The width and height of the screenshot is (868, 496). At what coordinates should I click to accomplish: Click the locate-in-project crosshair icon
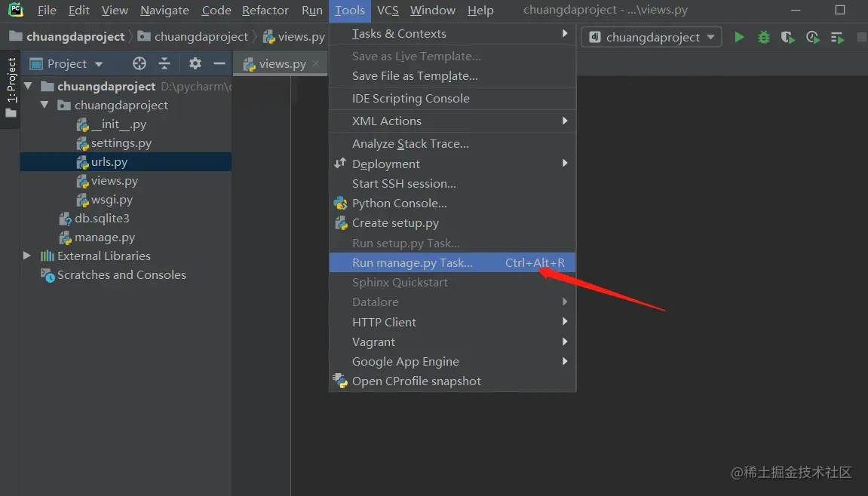pos(140,63)
